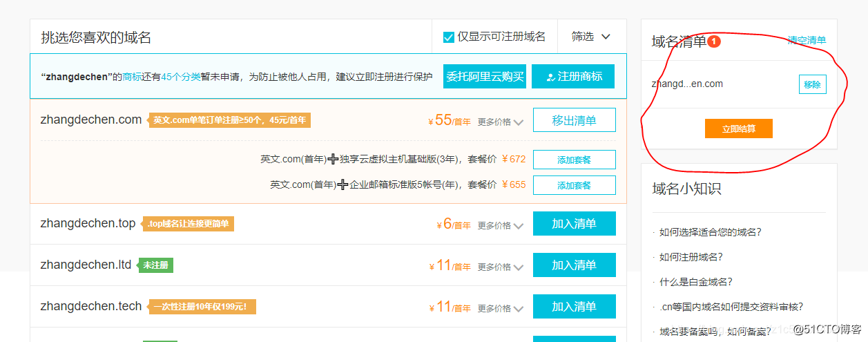The image size is (868, 342).
Task: Click 移出清单 for zhangdechen.com
Action: 574,120
